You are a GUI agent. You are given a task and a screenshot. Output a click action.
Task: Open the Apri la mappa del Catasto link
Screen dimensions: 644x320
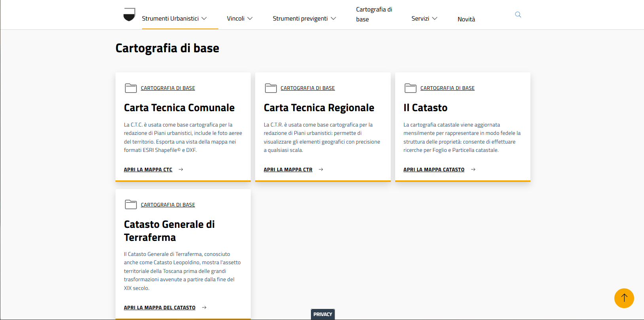click(159, 307)
